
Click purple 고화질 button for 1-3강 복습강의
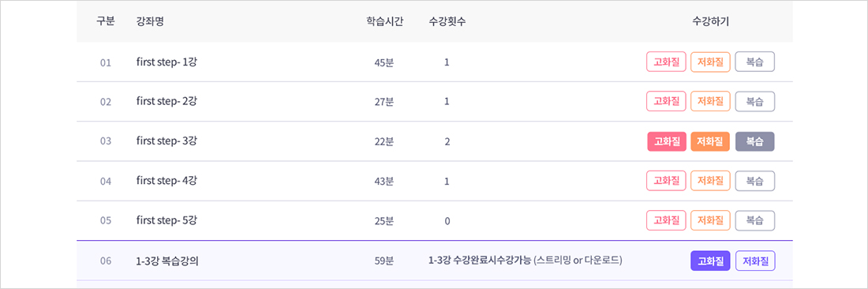(x=711, y=261)
